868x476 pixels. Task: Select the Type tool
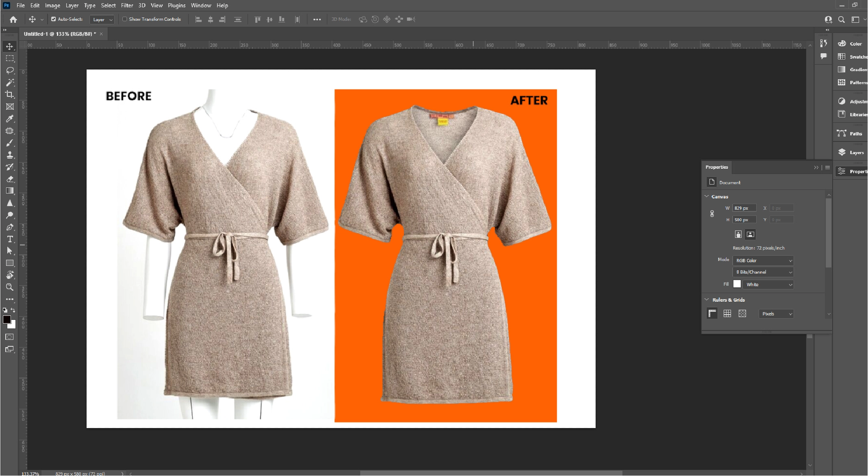click(x=8, y=239)
